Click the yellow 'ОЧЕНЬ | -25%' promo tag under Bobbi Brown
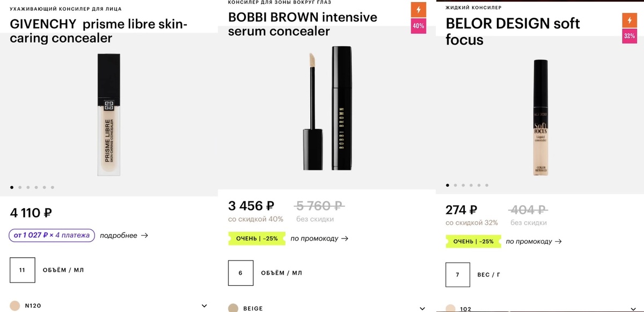Screen dimensions: 644x312 click(x=257, y=238)
